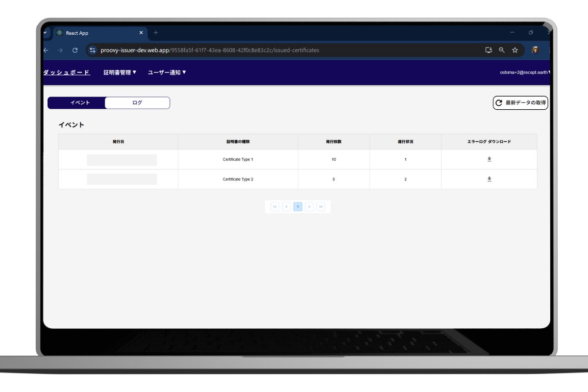This screenshot has width=588, height=392.
Task: Open a new browser tab
Action: (156, 33)
